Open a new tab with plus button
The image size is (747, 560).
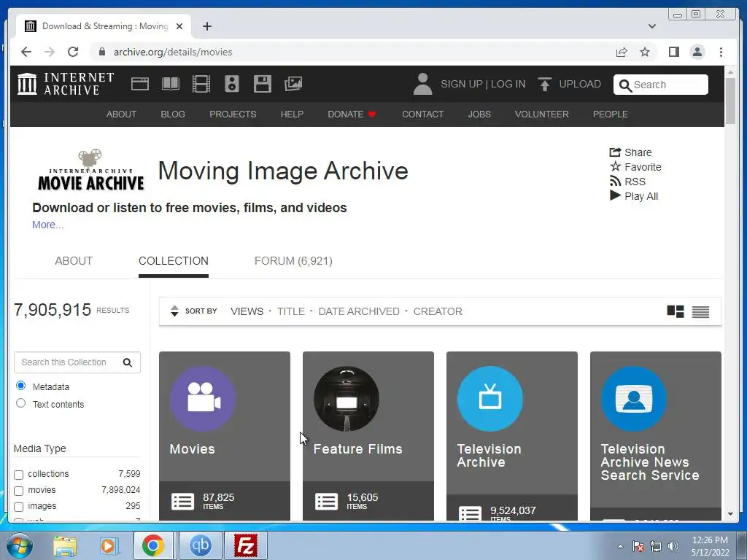point(206,26)
